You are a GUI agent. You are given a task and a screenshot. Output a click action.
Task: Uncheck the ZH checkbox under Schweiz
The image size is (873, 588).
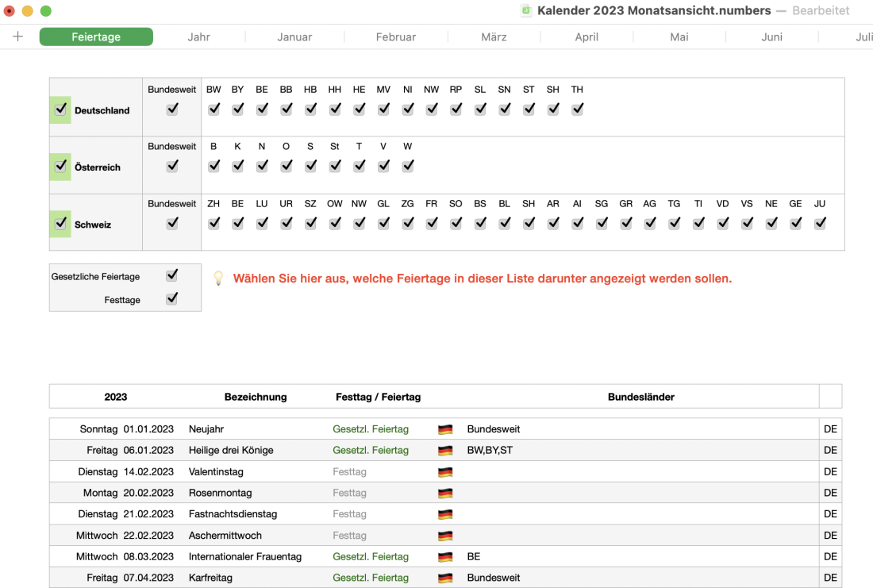point(213,223)
